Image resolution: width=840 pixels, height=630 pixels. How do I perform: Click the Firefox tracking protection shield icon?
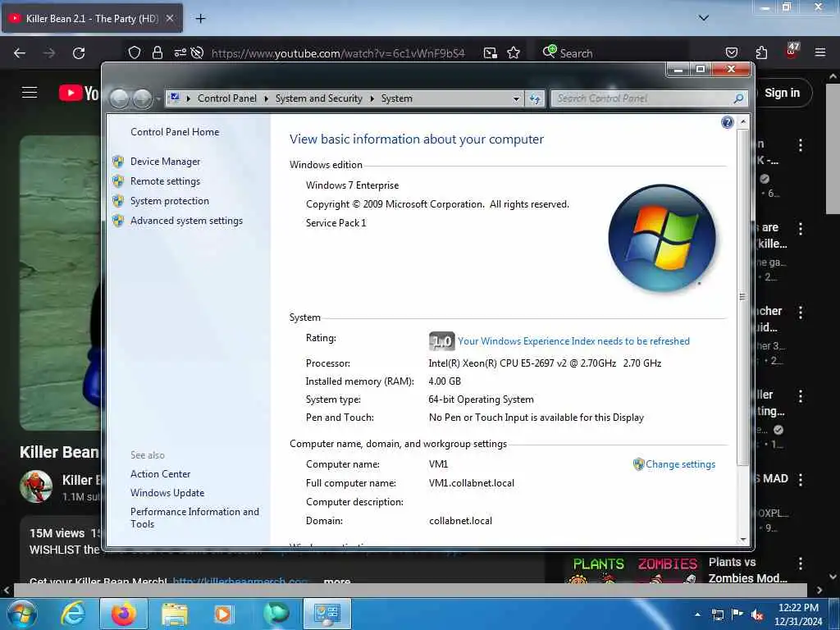click(135, 52)
